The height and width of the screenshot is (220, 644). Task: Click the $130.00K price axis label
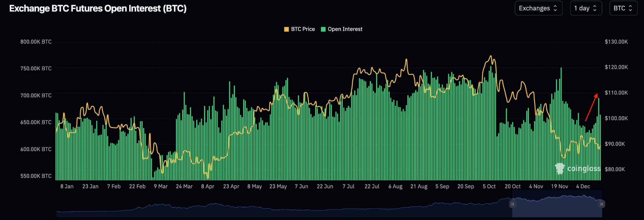pos(616,42)
